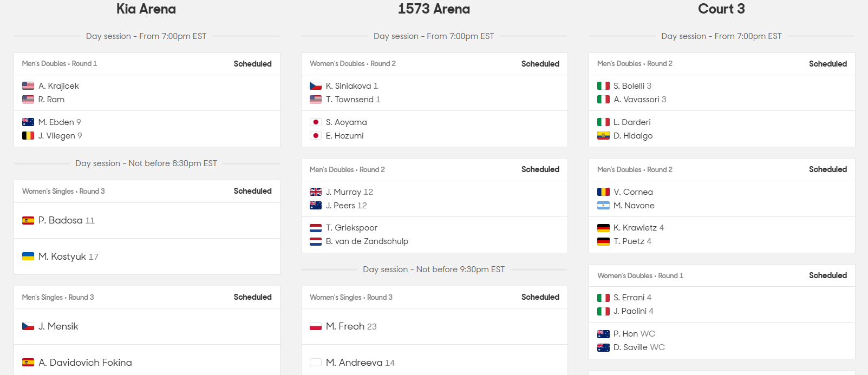This screenshot has height=375, width=868.
Task: Click the Kia Arena court heading
Action: 146,9
